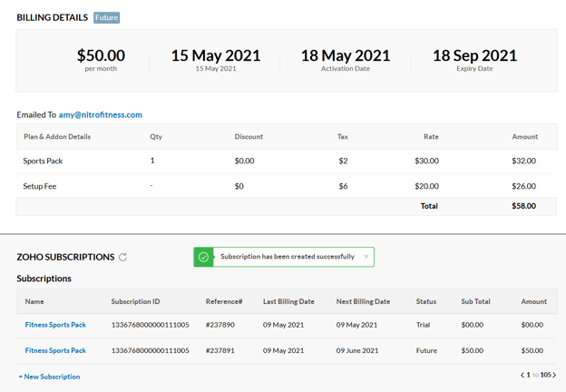Image resolution: width=566 pixels, height=392 pixels.
Task: Go to previous page of subscriptions
Action: point(522,375)
